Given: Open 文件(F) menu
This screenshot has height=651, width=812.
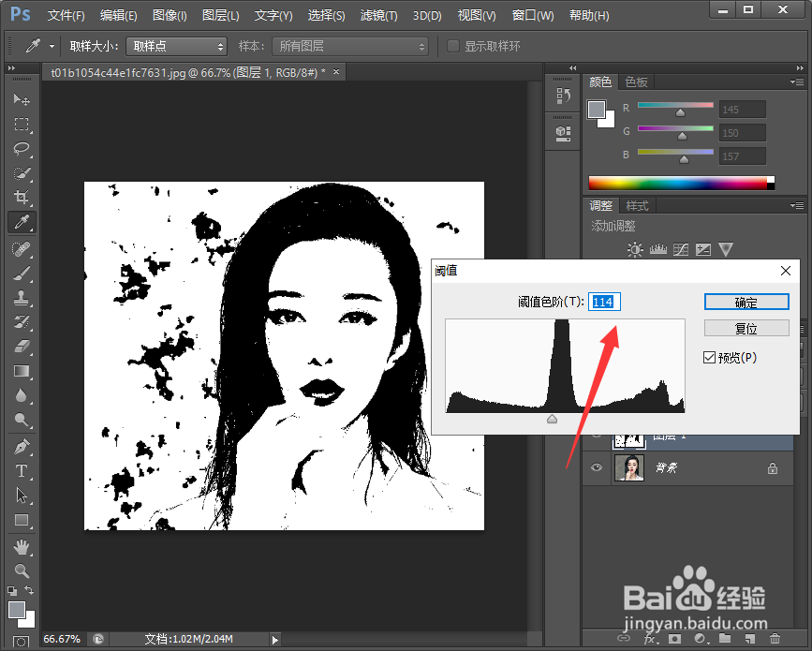Looking at the screenshot, I should [66, 16].
